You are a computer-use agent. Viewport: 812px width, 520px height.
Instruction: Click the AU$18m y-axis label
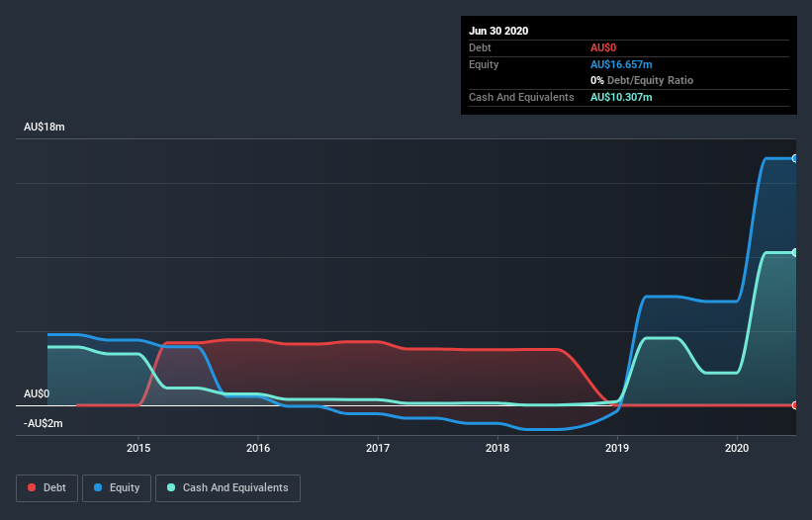45,127
